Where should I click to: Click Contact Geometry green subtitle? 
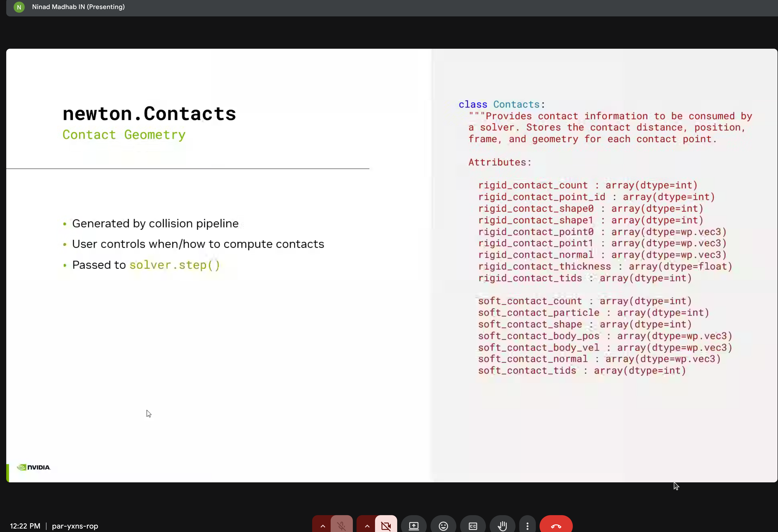tap(124, 135)
